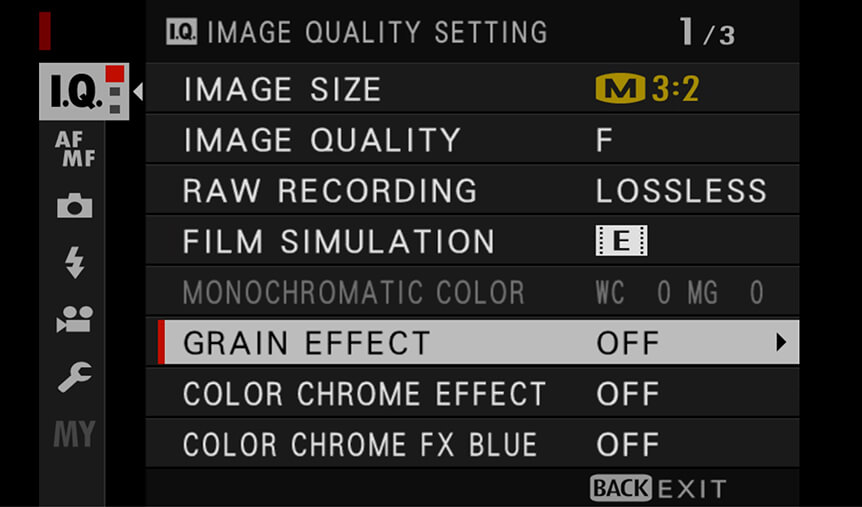
Task: Click the BACK EXIT button
Action: click(658, 488)
